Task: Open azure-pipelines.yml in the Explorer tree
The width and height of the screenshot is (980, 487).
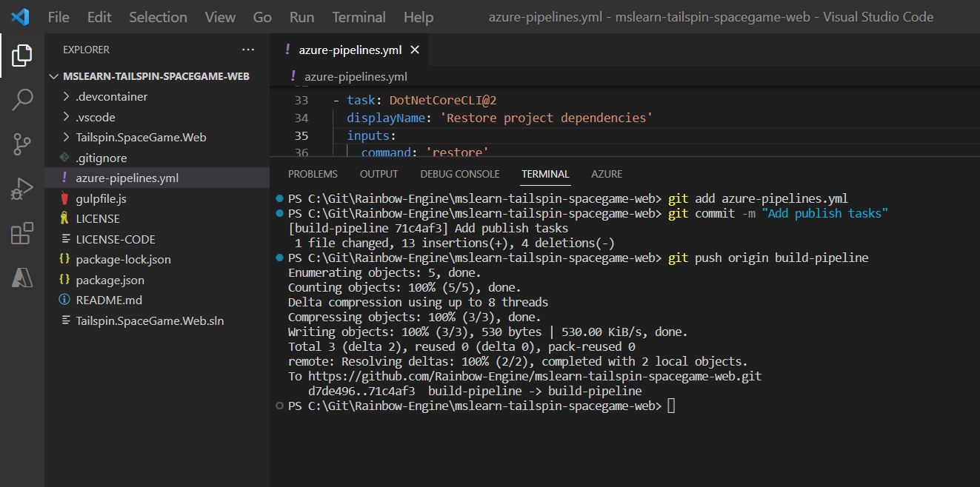Action: click(x=157, y=178)
